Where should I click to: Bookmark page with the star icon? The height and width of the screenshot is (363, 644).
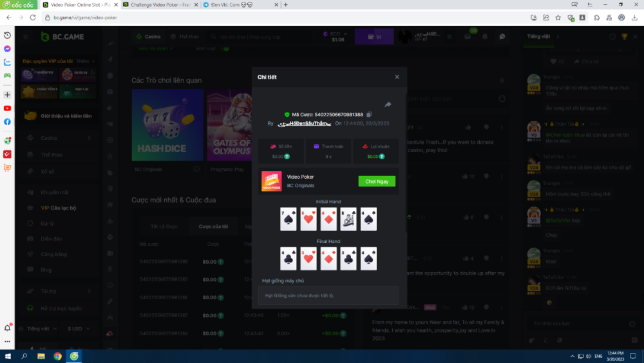pyautogui.click(x=558, y=17)
